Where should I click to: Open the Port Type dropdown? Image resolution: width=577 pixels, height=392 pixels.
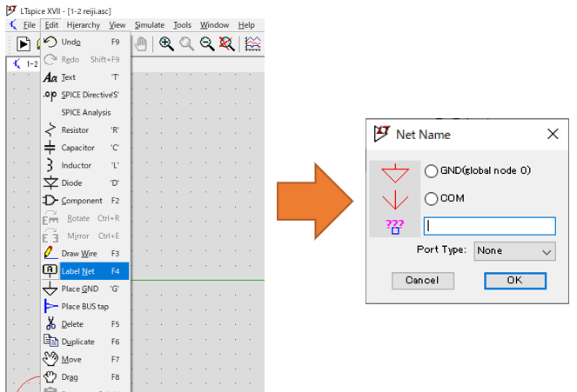tap(514, 251)
